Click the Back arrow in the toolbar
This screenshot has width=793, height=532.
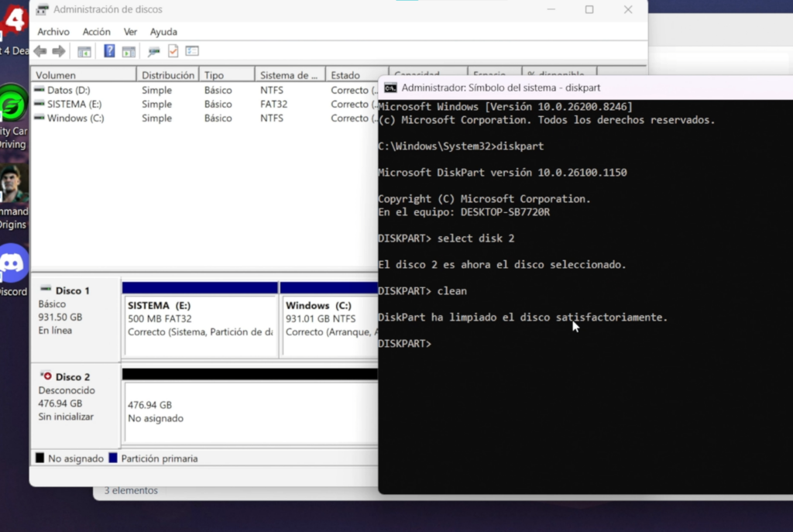40,51
